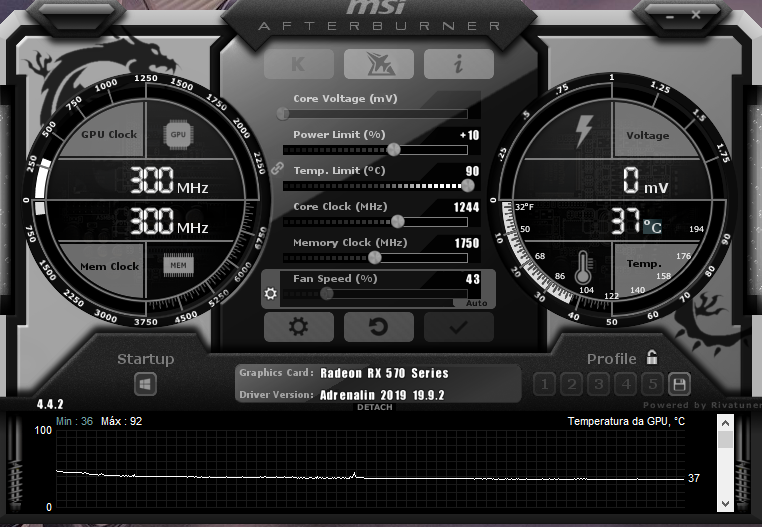Click the version number 4.4.2
This screenshot has height=527, width=762.
click(x=50, y=404)
